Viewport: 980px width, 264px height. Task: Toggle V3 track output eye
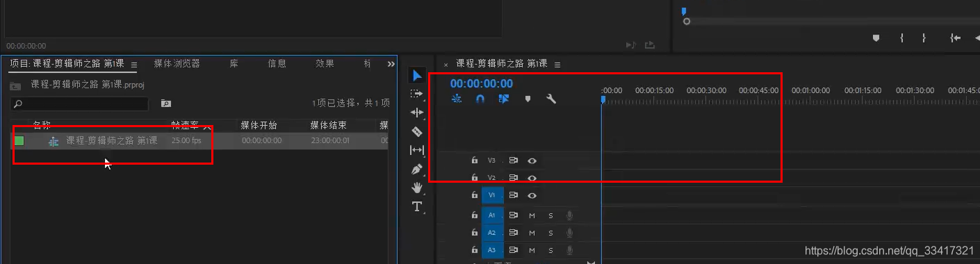532,160
